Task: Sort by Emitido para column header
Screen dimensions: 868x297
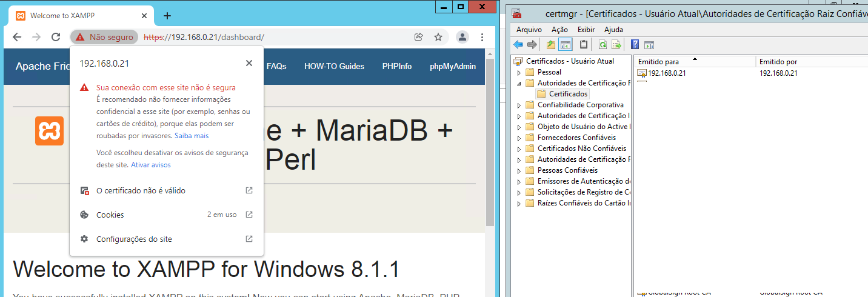Action: [696, 61]
